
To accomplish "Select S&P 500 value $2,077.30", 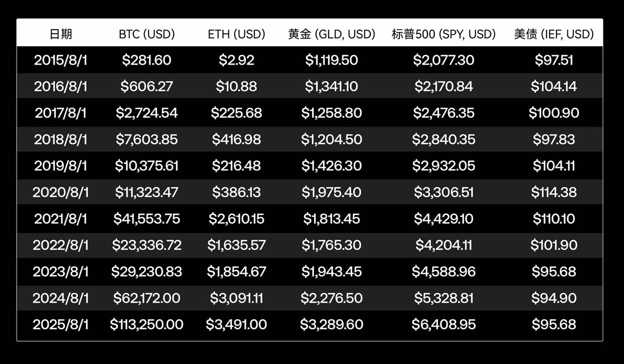I will [444, 60].
